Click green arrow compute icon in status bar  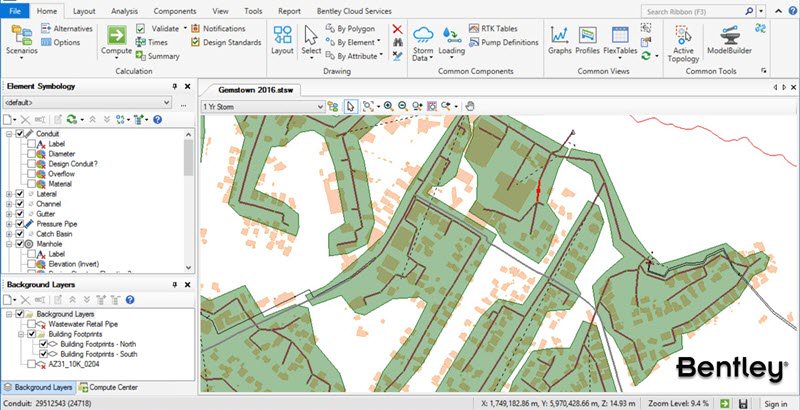click(724, 404)
